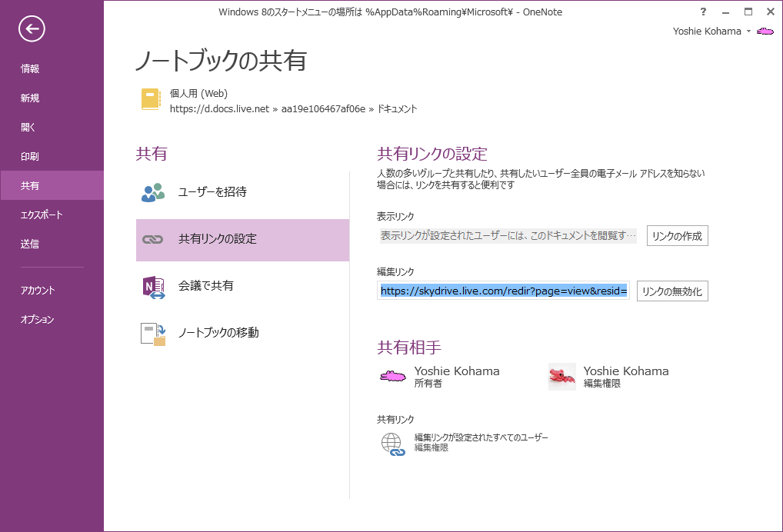Click the red crab avatar thumbnail
The image size is (783, 532).
tap(562, 376)
